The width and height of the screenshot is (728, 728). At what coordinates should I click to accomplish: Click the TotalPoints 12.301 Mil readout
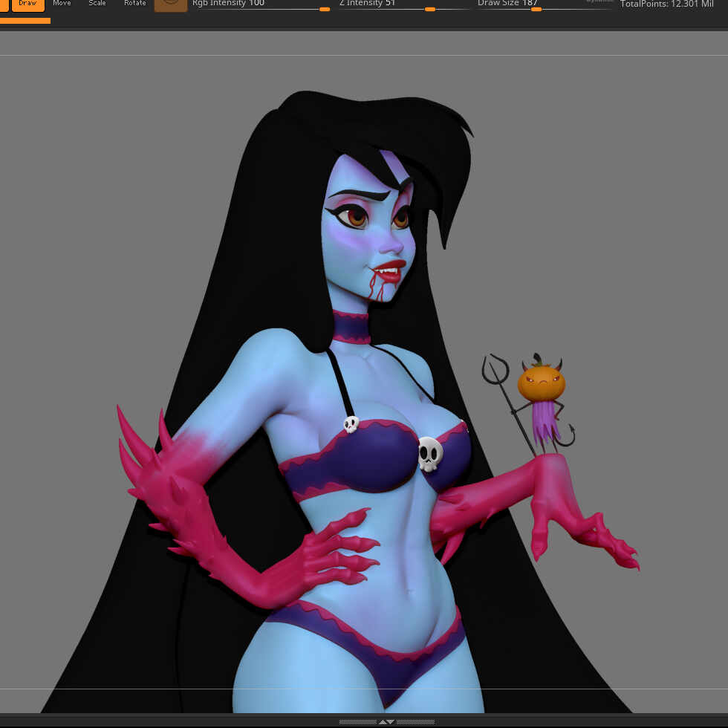tap(667, 4)
